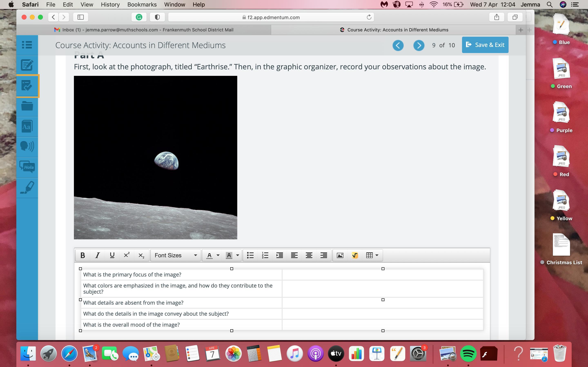Apply superscript formatting
588x367 pixels.
pos(127,255)
